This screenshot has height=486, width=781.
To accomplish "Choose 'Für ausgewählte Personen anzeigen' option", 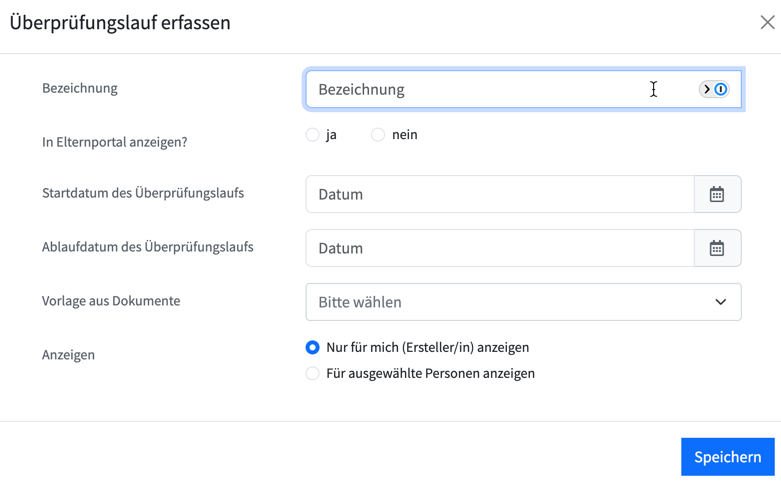I will pos(312,373).
